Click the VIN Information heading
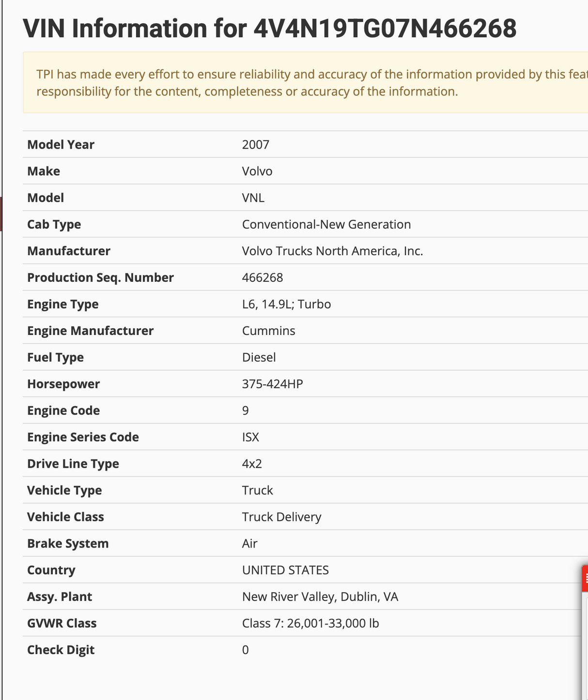The height and width of the screenshot is (700, 588). [270, 29]
